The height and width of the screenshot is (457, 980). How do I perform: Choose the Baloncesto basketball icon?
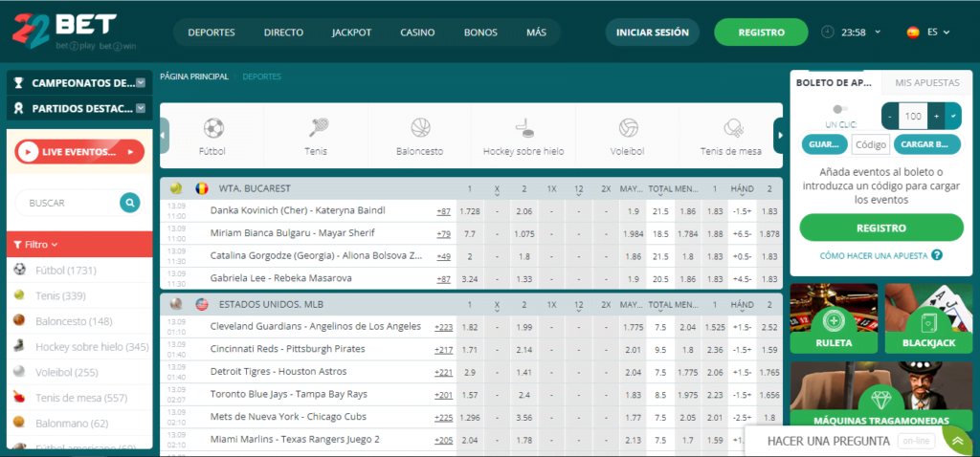420,127
